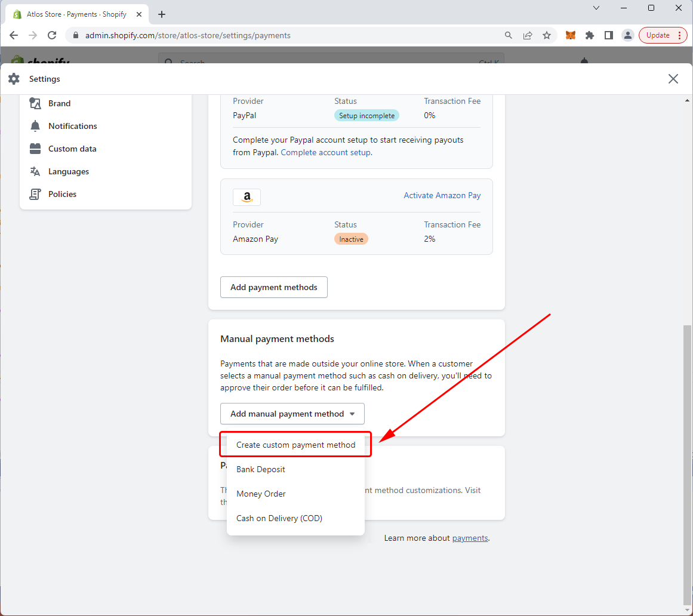Viewport: 693px width, 616px height.
Task: Click the Manual payment methods heading
Action: (x=277, y=339)
